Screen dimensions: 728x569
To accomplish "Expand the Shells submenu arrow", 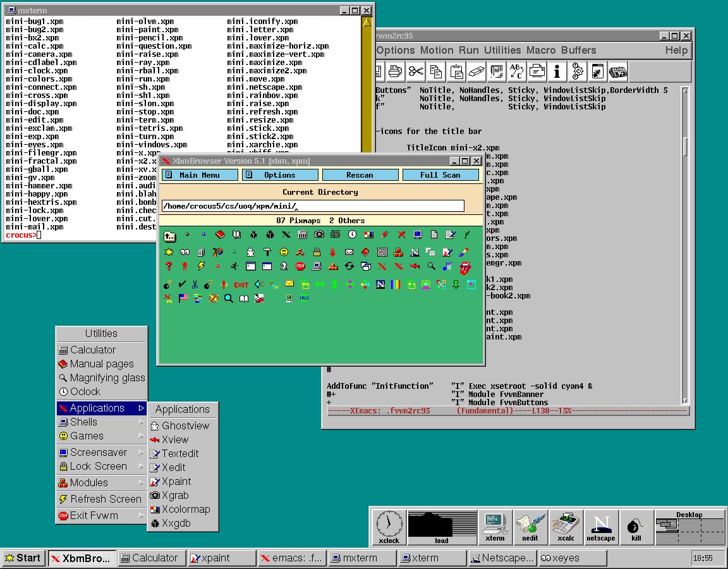I will [x=140, y=422].
